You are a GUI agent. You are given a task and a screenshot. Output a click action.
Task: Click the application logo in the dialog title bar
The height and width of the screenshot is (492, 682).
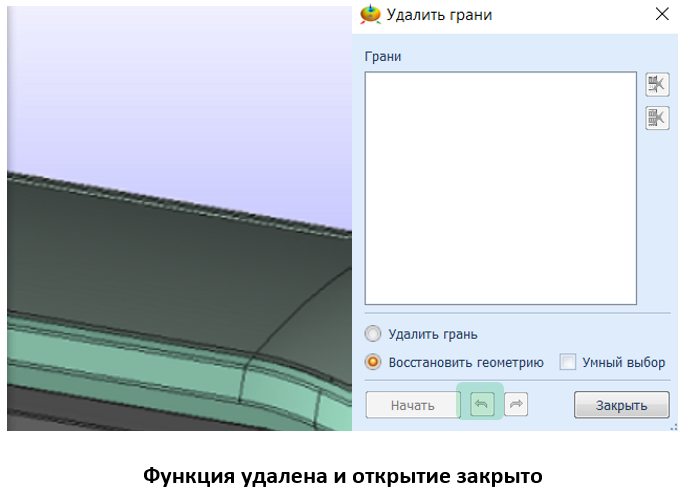pos(370,14)
